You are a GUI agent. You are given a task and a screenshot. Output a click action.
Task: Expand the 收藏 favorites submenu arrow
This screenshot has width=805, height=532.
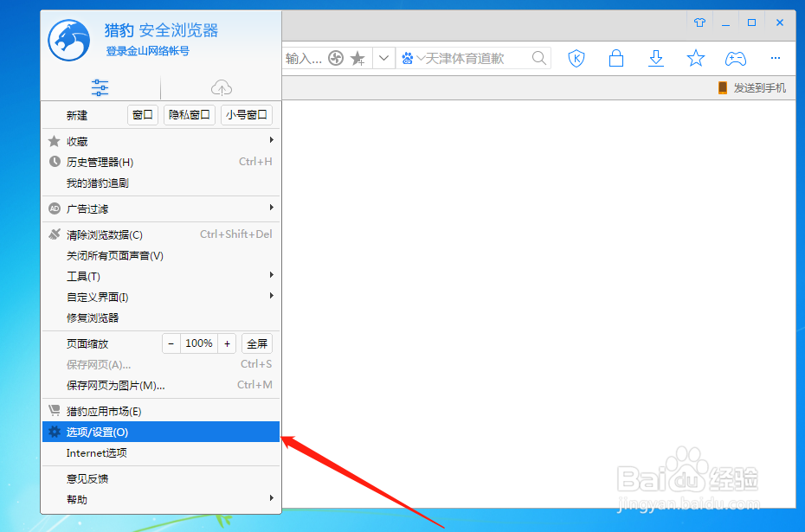tap(271, 140)
